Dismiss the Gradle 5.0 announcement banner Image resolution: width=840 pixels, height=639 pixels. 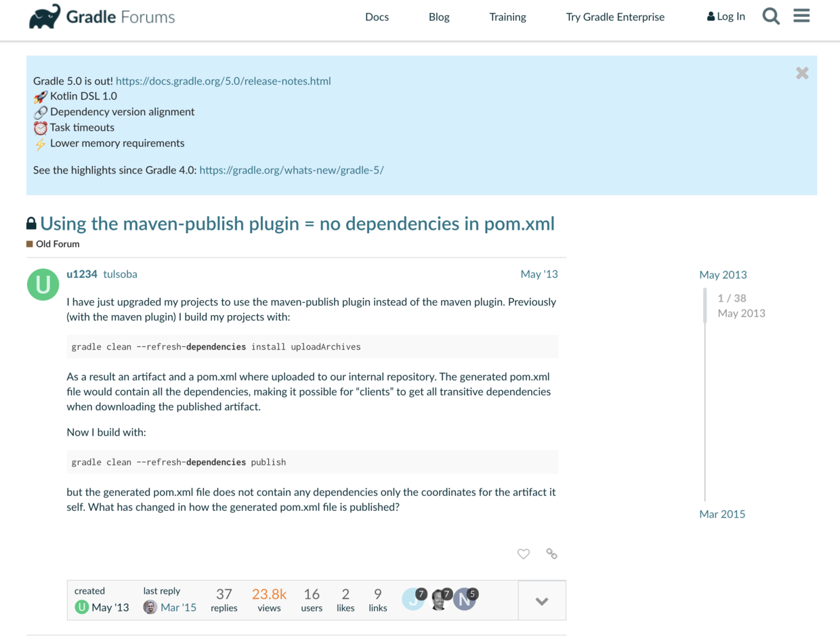coord(802,73)
